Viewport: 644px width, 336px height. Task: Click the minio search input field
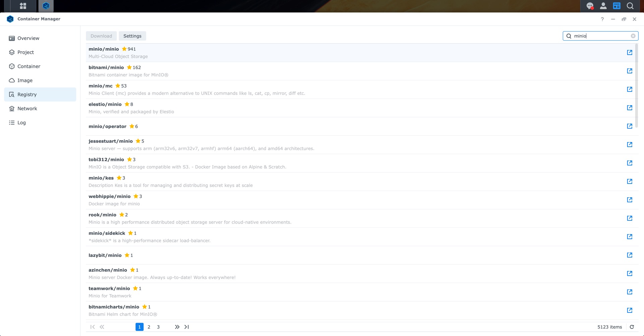coord(600,36)
